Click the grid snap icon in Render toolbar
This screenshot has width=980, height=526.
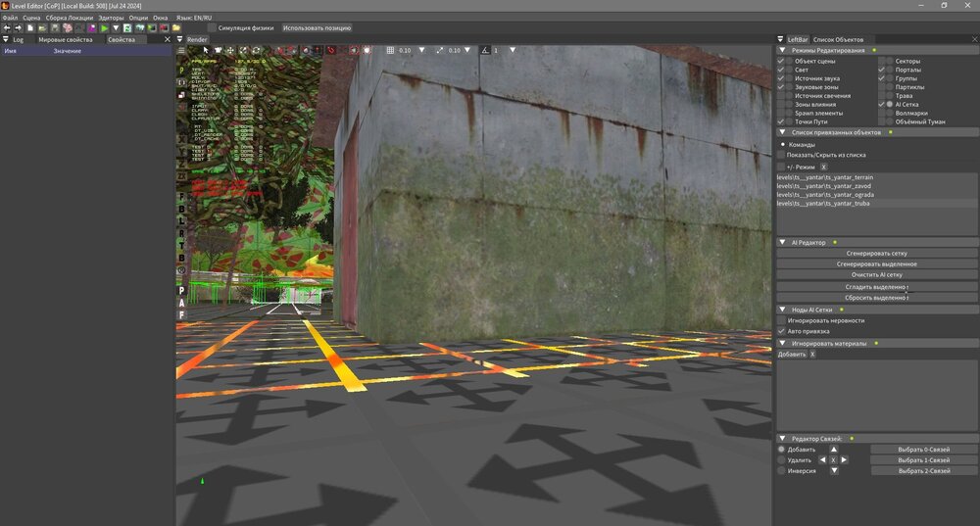tap(390, 50)
